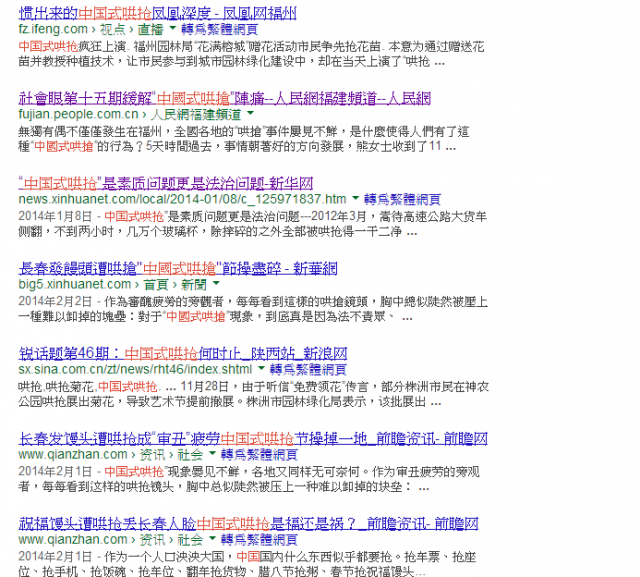Click 轉為繁體網頁 for 长春发馒头 qianzhan result
The height and width of the screenshot is (577, 640).
tap(259, 454)
